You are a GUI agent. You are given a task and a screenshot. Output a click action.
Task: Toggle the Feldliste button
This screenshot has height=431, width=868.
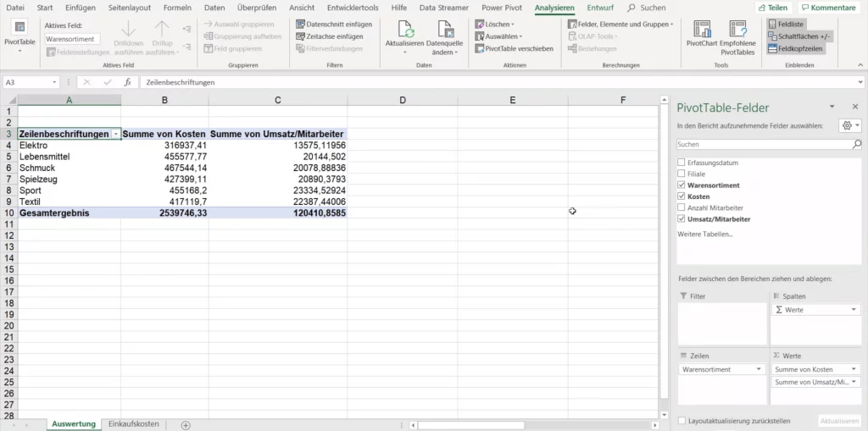[787, 25]
